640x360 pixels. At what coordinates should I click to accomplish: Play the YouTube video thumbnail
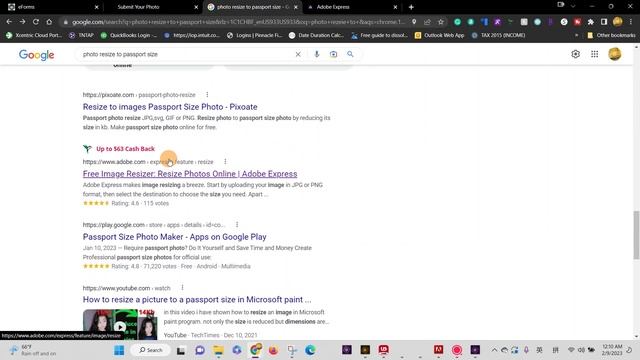(x=120, y=327)
